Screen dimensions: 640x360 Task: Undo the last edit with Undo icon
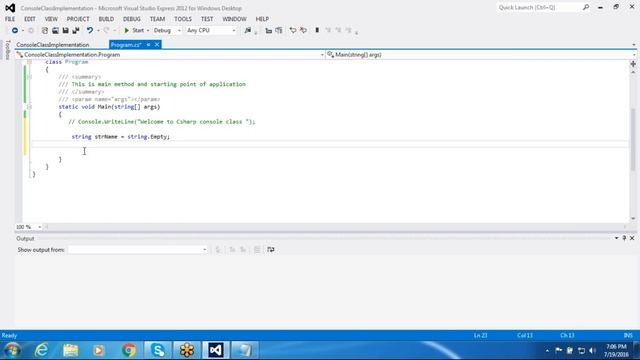(90, 31)
